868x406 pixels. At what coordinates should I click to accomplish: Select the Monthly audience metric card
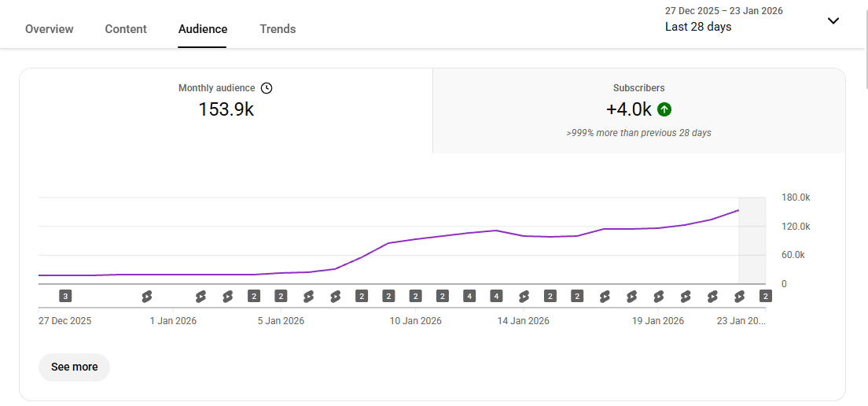[226, 110]
